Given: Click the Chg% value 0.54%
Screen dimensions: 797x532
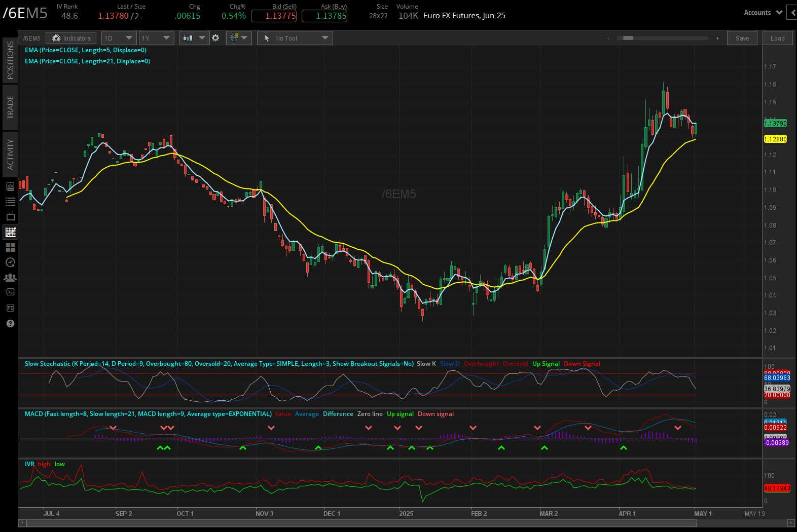Looking at the screenshot, I should pos(234,16).
